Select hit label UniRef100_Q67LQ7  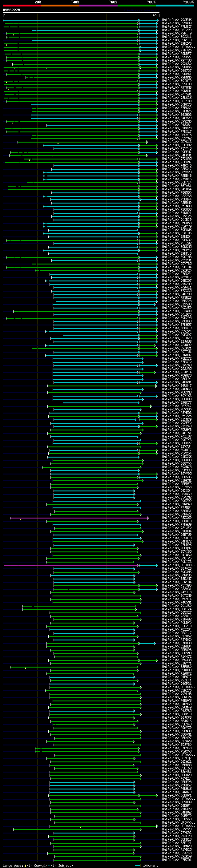[x=177, y=758]
